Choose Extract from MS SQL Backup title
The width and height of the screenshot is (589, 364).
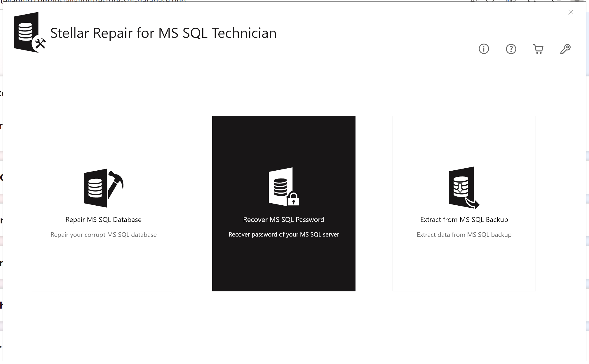pos(464,220)
